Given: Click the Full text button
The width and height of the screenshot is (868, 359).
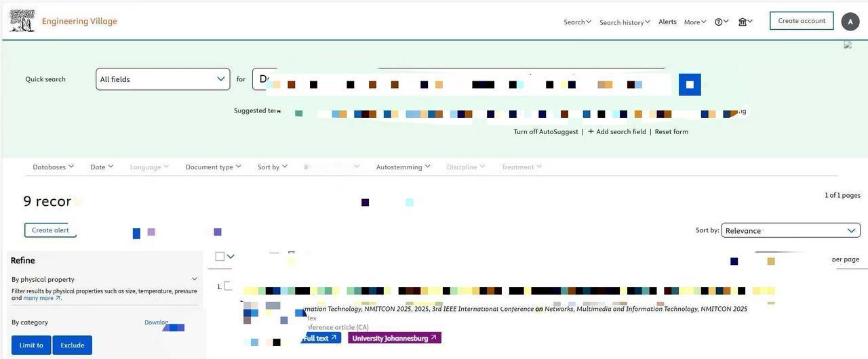Looking at the screenshot, I should [x=320, y=338].
